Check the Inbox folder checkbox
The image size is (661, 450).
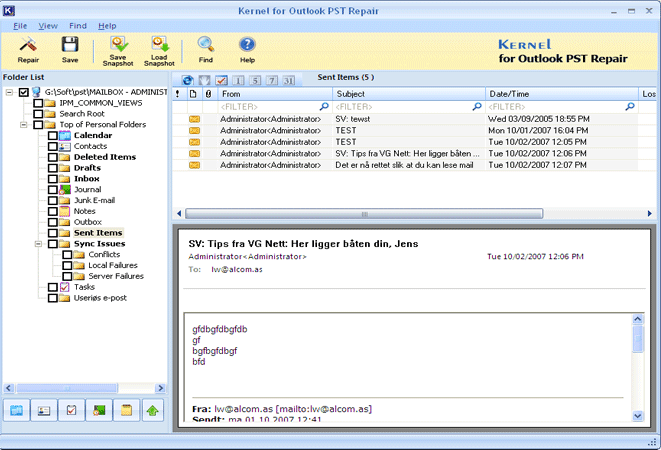(53, 179)
